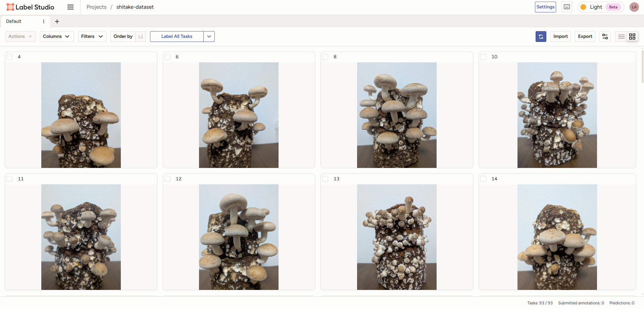Viewport: 644px width, 309px height.
Task: Click the Beta badge next to Light
Action: click(x=613, y=7)
